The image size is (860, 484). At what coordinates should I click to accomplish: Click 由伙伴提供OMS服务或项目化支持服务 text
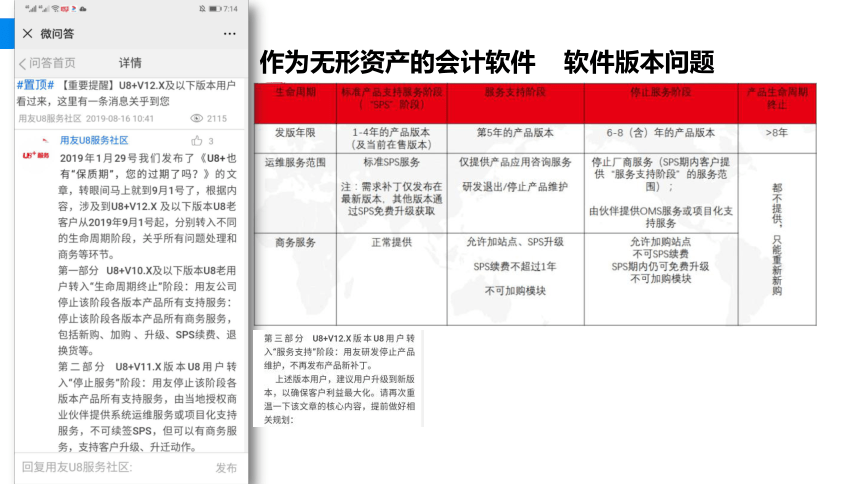click(x=661, y=217)
